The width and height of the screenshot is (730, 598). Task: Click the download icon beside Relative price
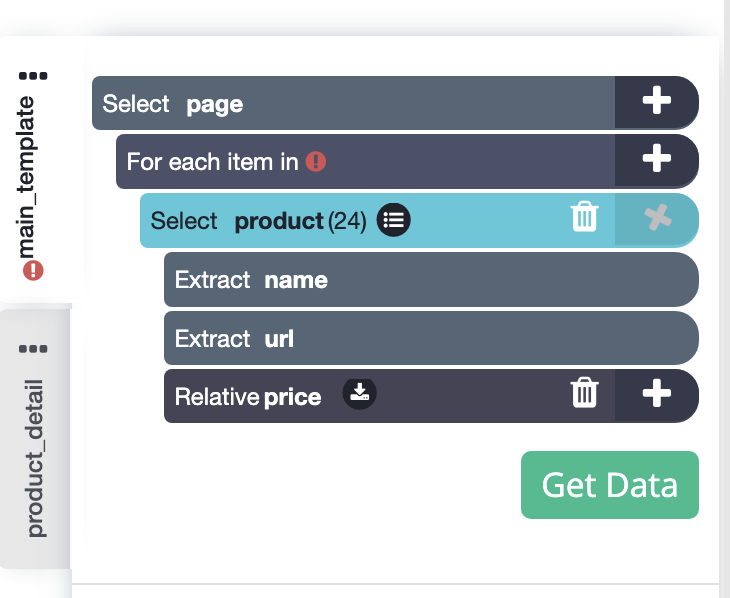pyautogui.click(x=360, y=394)
